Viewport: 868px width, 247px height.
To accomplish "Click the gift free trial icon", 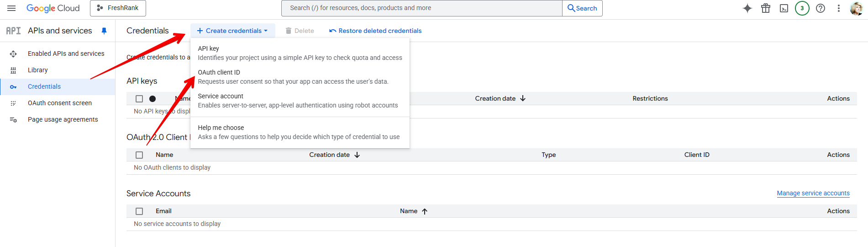I will point(766,8).
